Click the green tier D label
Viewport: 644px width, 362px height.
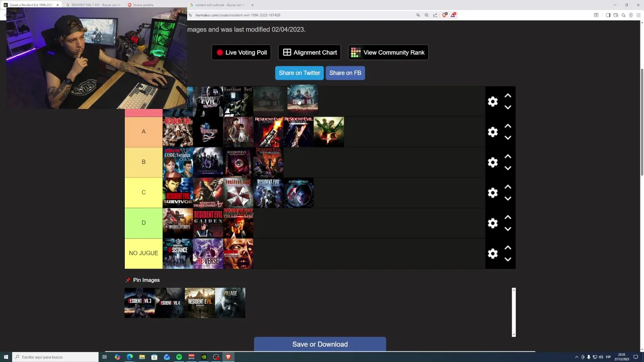click(143, 223)
